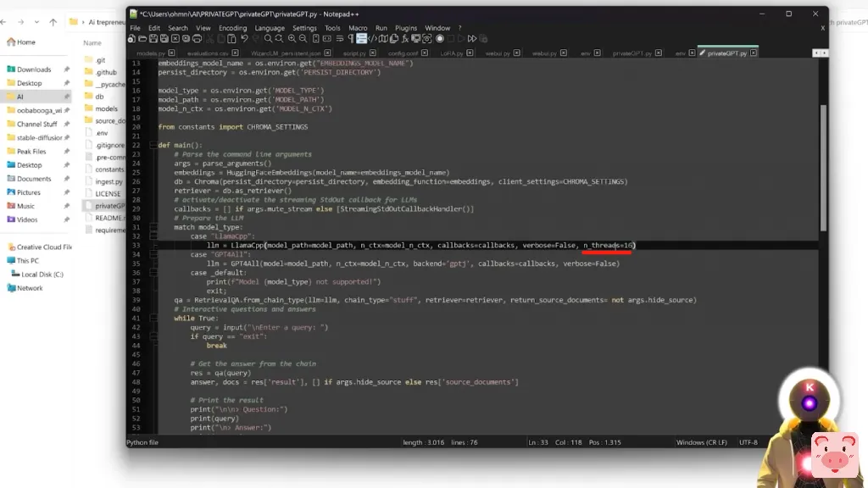Open Home in the Explorer sidebar
Image resolution: width=868 pixels, height=488 pixels.
pos(21,42)
